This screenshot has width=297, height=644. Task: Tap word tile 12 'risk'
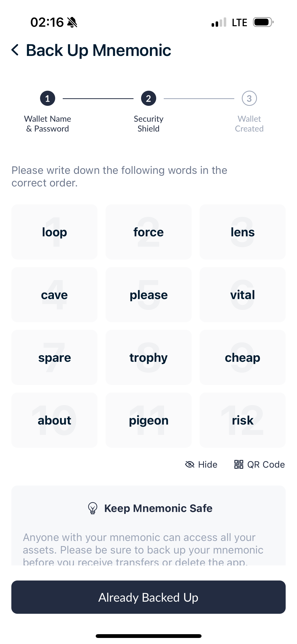(243, 420)
